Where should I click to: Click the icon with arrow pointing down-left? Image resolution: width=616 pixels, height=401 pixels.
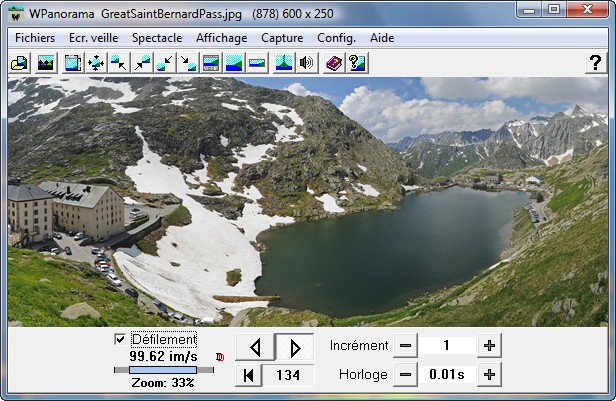click(x=165, y=63)
